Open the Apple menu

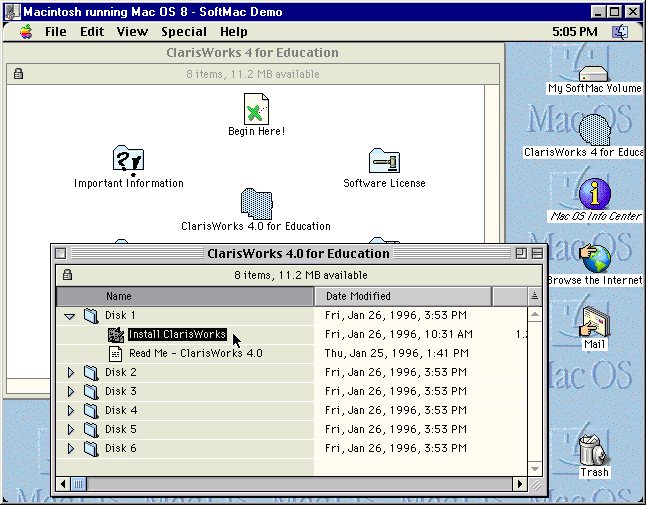click(x=26, y=32)
